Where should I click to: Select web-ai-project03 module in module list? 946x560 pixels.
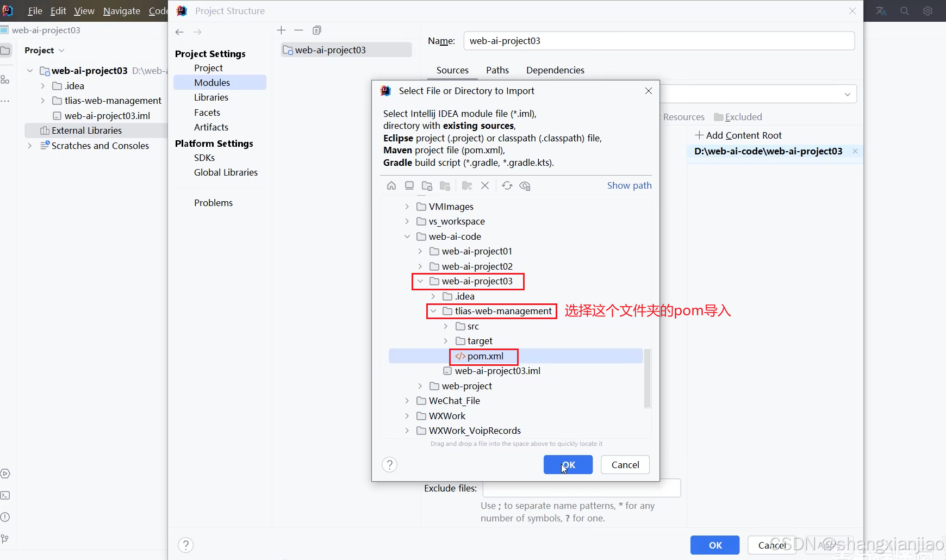(x=346, y=50)
